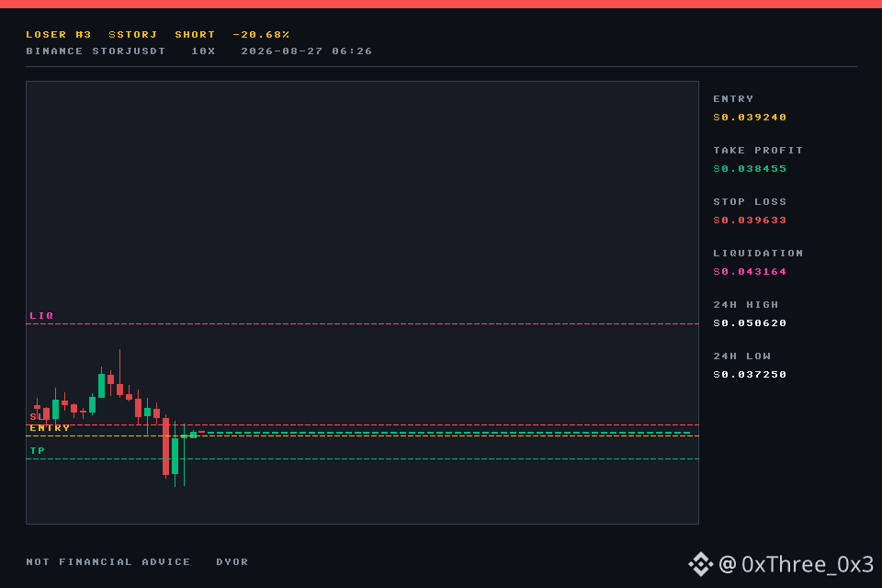Click the ENTRY line label on chart
882x588 pixels.
pos(50,428)
